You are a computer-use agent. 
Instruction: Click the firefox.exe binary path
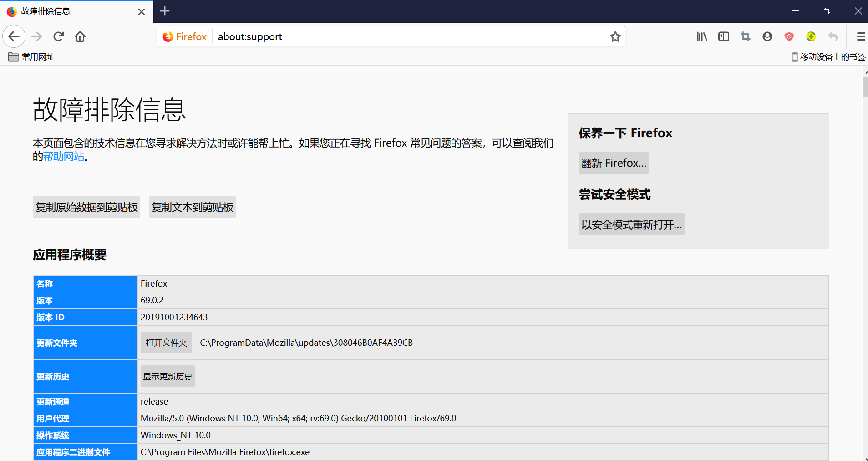point(225,452)
